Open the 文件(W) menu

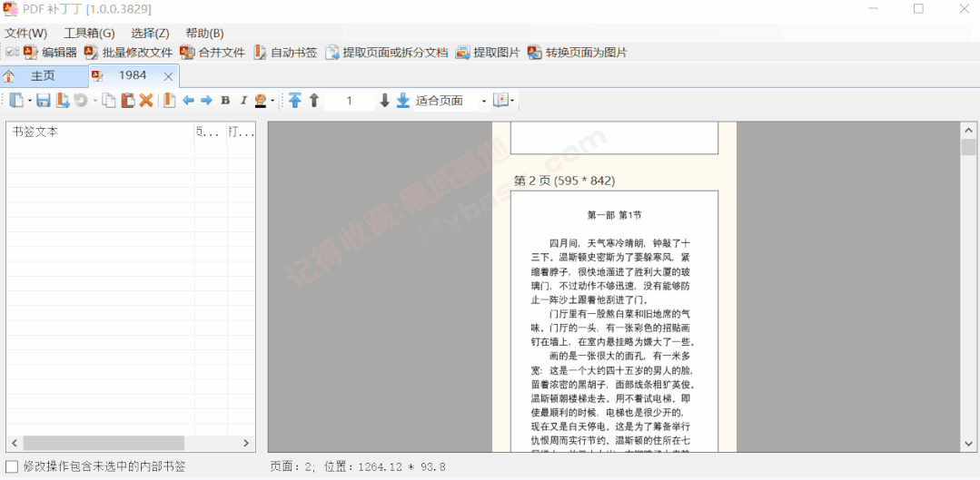pyautogui.click(x=26, y=33)
